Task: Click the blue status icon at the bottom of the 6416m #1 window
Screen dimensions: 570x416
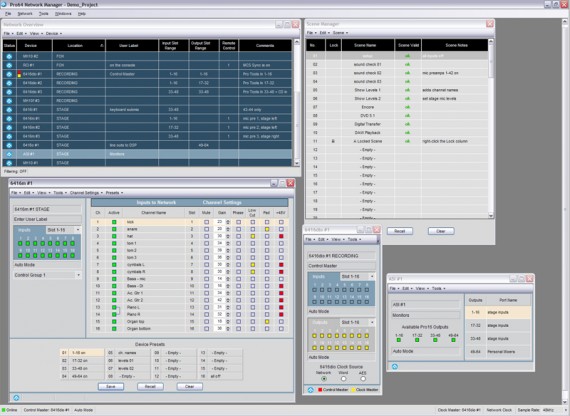Action: (x=16, y=397)
